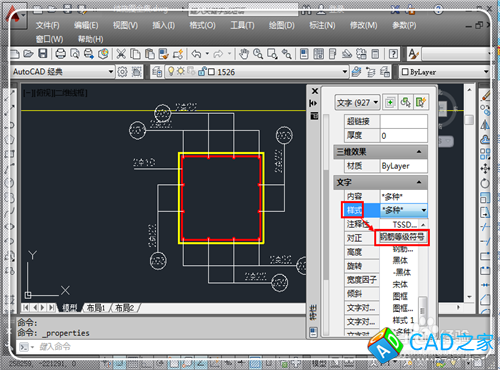The height and width of the screenshot is (370, 500).
Task: Open the Help question mark icon
Action: pos(394,54)
